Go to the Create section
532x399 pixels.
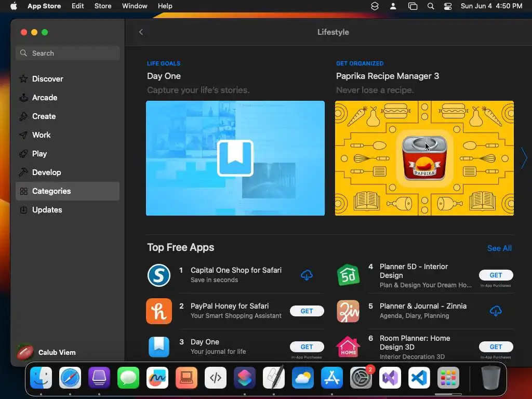(67, 116)
